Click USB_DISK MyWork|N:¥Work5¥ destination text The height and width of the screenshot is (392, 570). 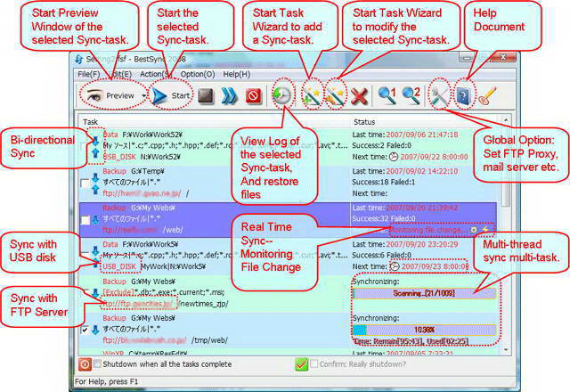coord(154,266)
